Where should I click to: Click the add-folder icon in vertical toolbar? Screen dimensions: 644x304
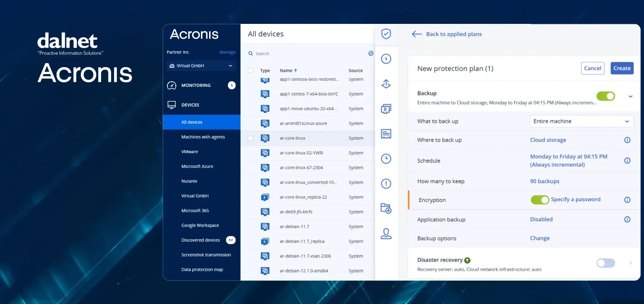(x=386, y=208)
